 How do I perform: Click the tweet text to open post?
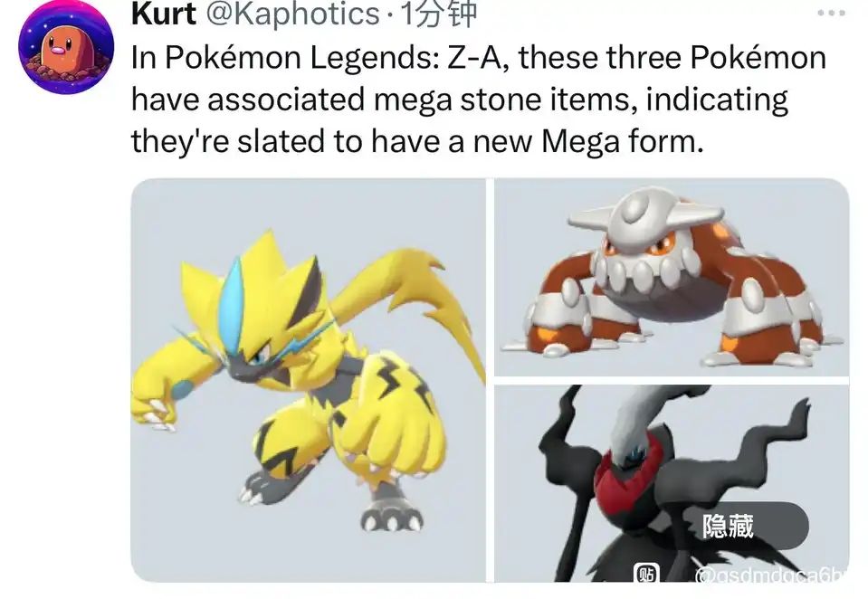(x=479, y=100)
